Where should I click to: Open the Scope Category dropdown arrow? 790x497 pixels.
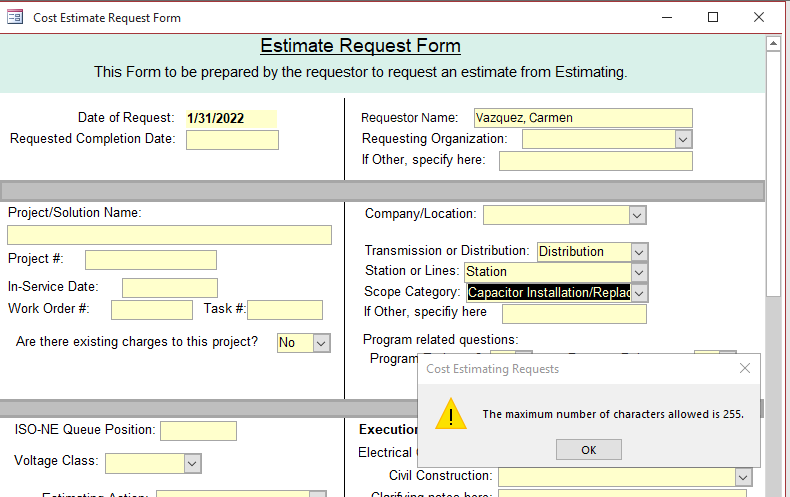639,293
